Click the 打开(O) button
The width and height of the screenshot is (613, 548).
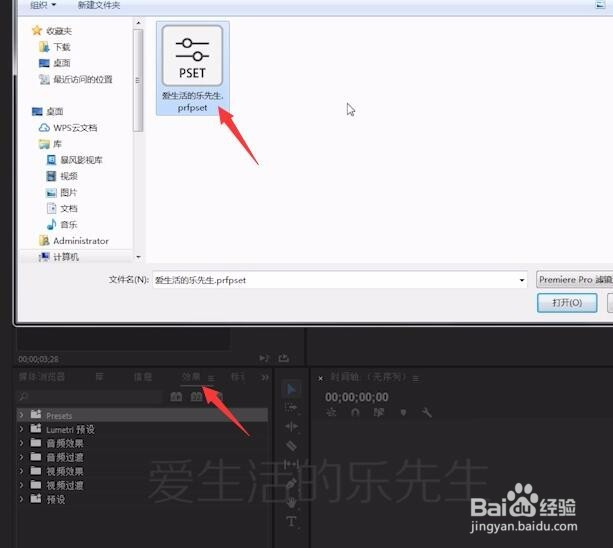pyautogui.click(x=567, y=303)
